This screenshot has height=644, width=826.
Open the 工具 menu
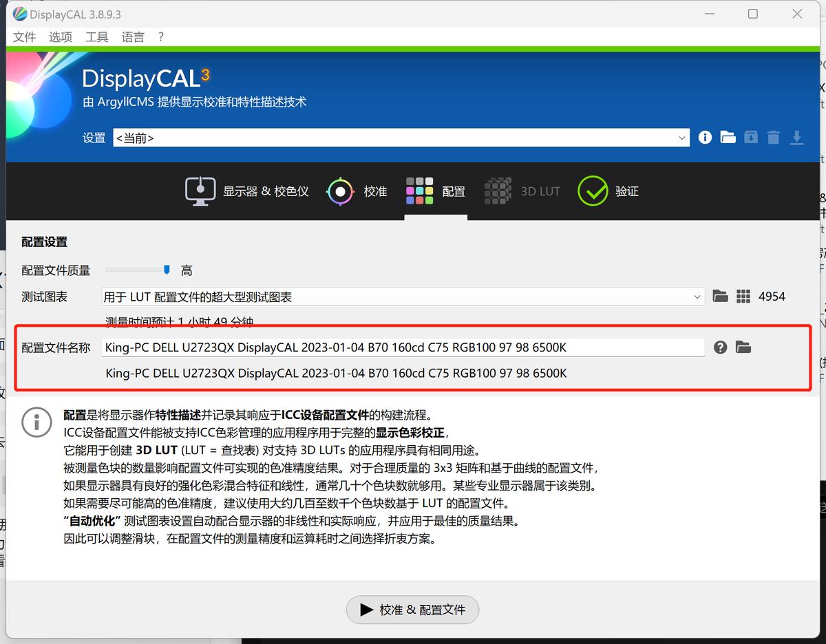pyautogui.click(x=96, y=36)
